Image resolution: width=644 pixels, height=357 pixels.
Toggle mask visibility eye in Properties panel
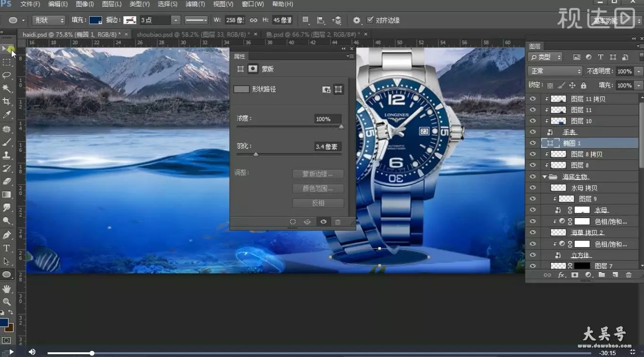click(323, 222)
